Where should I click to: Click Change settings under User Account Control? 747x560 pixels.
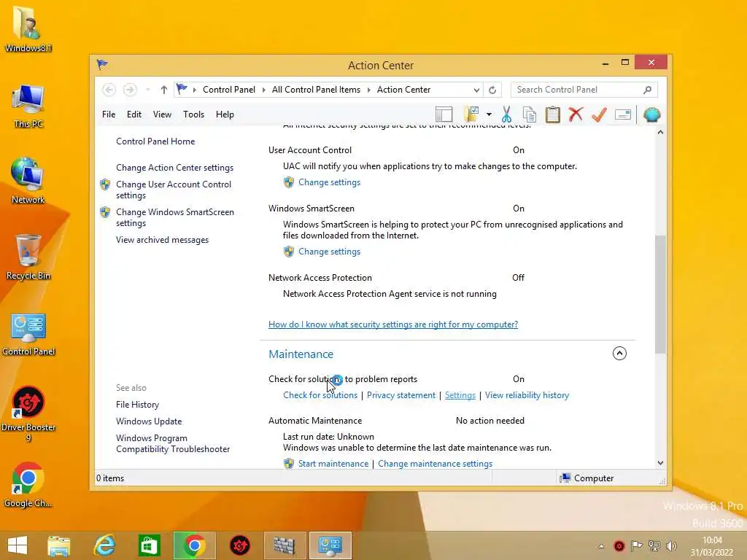tap(329, 182)
